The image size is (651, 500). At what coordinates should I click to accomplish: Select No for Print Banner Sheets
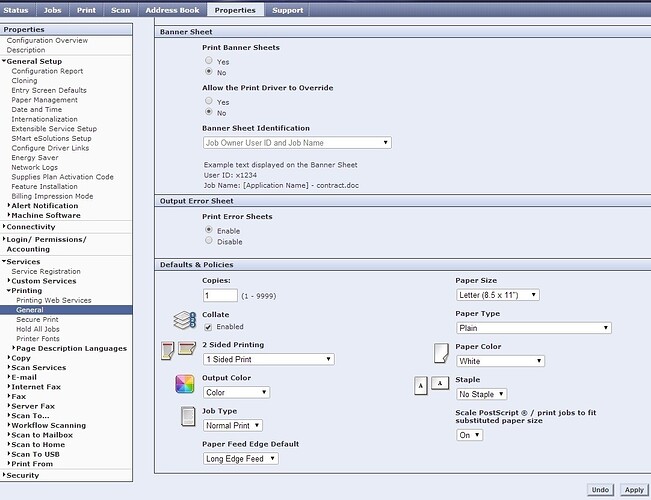pos(209,71)
